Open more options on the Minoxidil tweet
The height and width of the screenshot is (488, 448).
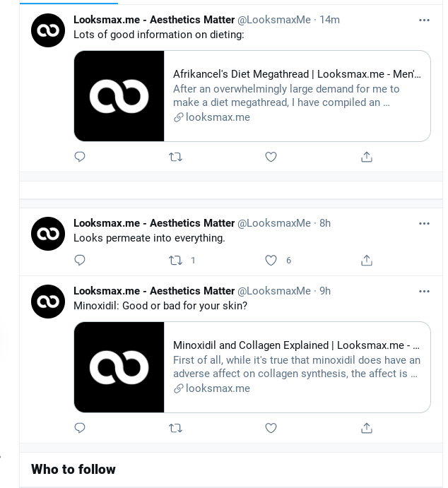coord(424,291)
